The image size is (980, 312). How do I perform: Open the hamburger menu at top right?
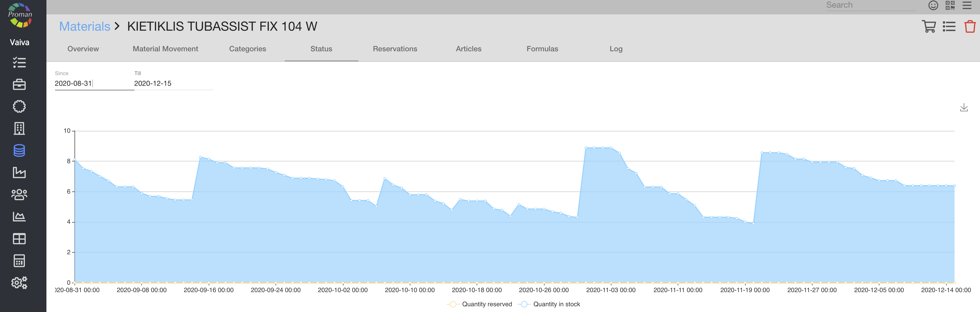click(x=967, y=5)
